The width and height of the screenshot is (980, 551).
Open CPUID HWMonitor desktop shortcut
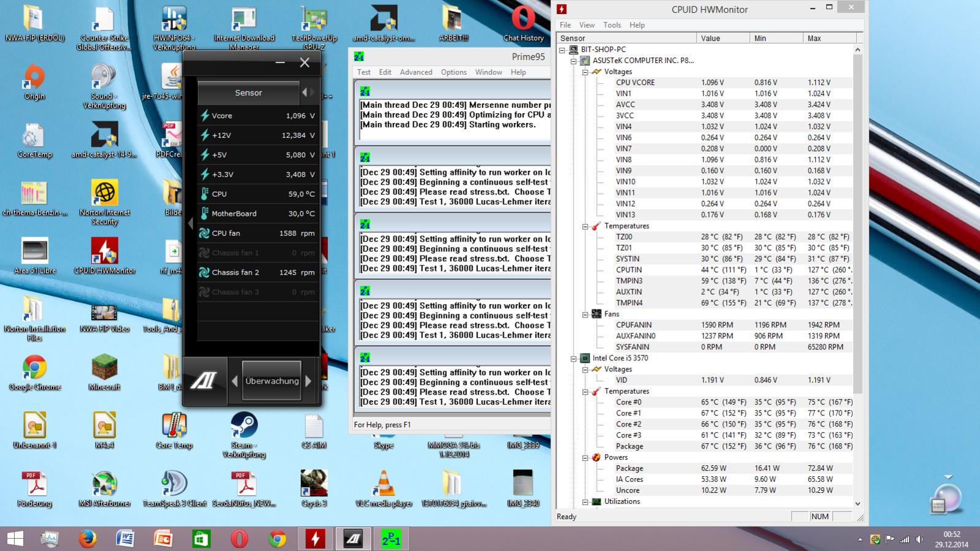(x=104, y=255)
